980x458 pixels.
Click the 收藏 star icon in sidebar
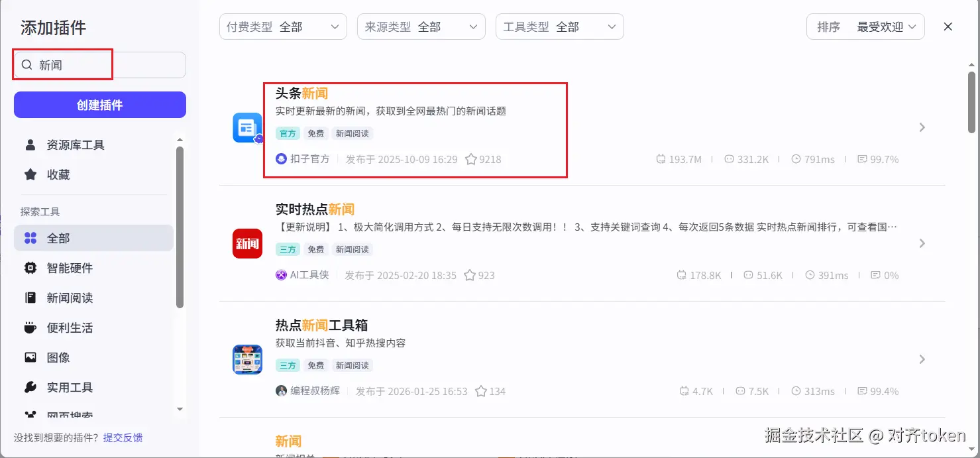point(30,174)
